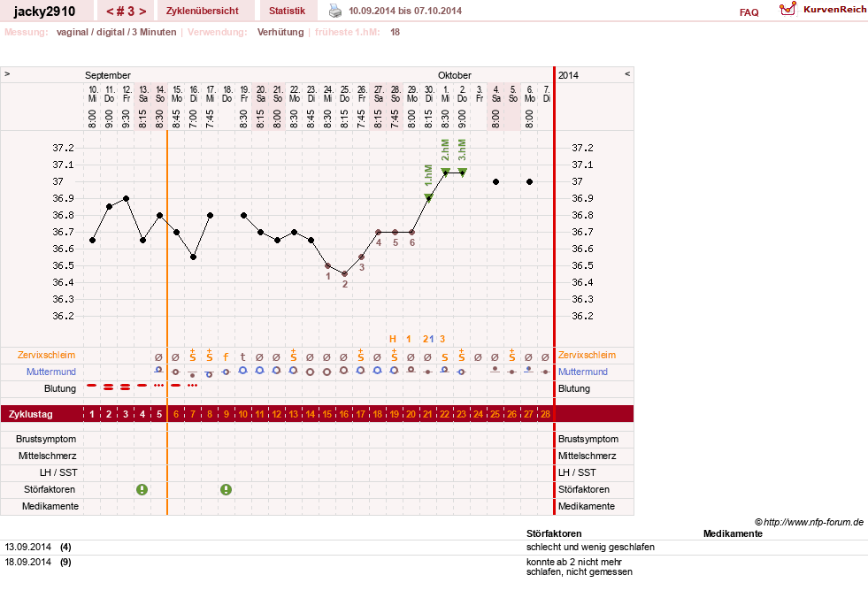Click the 'f' cervical mucus symbol on day 9
Viewport: 868px width, 598px height.
tap(226, 357)
